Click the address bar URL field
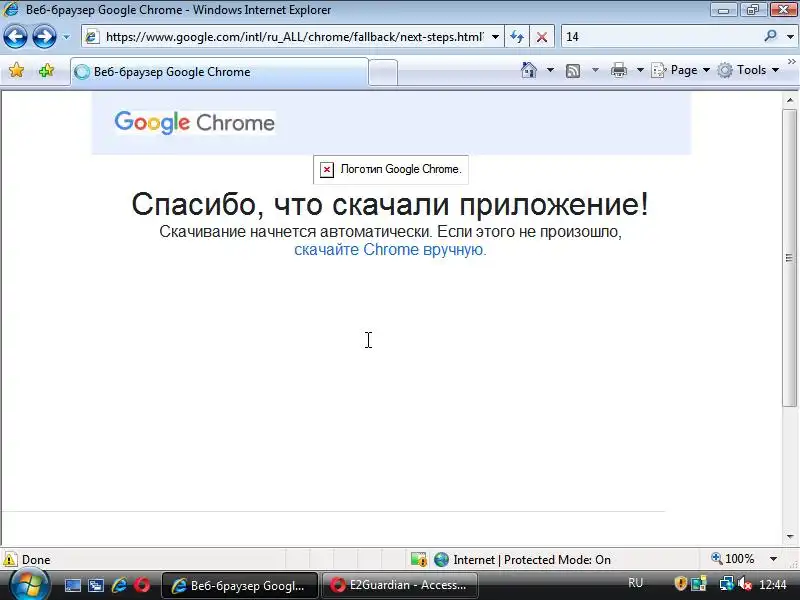The image size is (800, 600). [293, 37]
